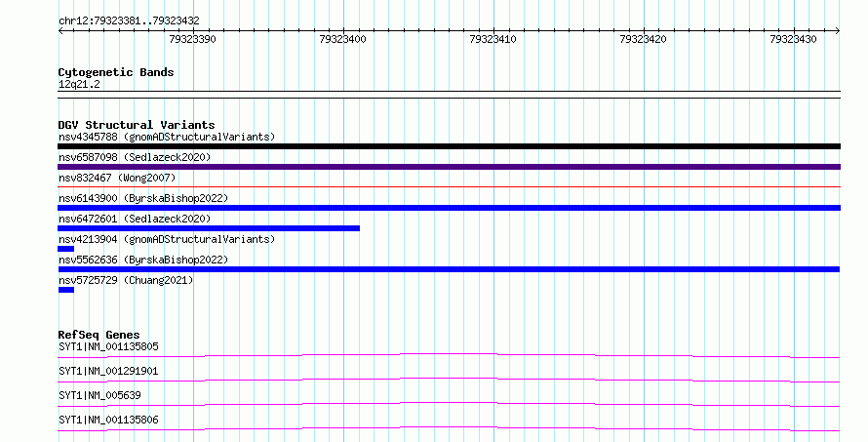Open the Cytogenetic Bands track heading
This screenshot has height=442, width=868.
[116, 72]
